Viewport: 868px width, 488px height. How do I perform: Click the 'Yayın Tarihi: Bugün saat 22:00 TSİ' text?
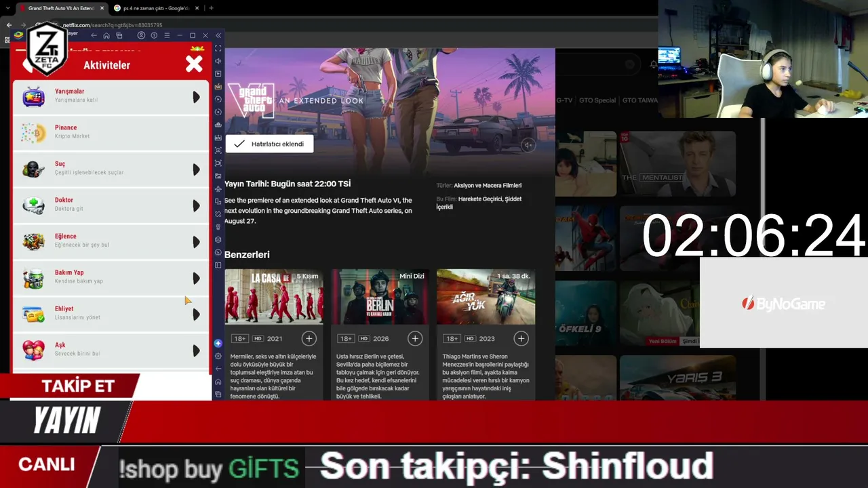[288, 184]
